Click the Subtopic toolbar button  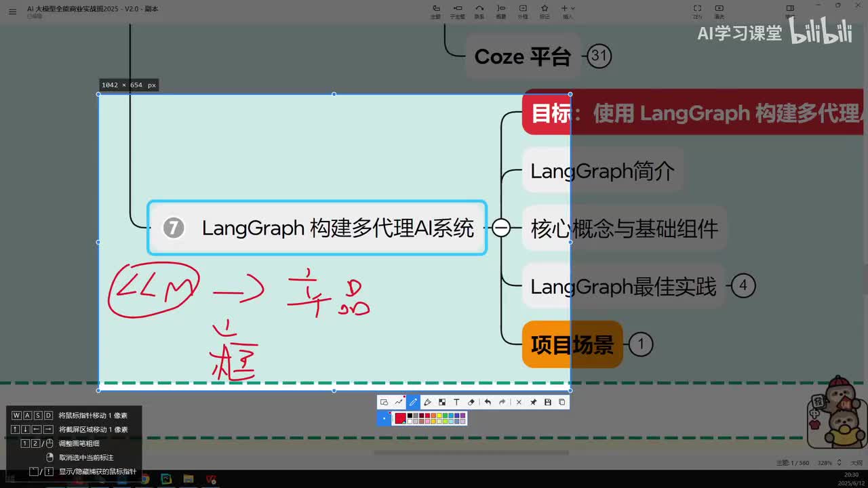pos(458,11)
